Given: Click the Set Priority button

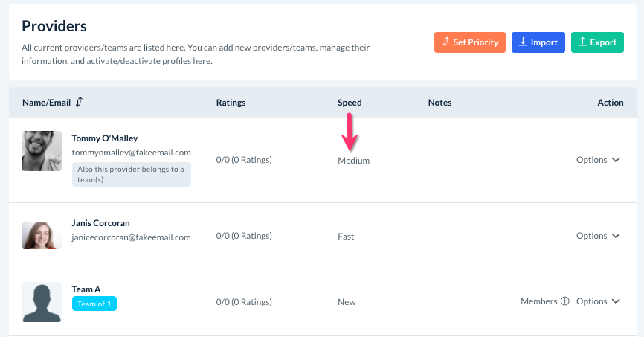Looking at the screenshot, I should 470,42.
